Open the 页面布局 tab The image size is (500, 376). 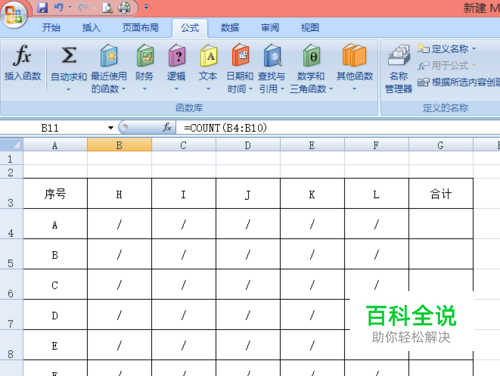[x=140, y=28]
